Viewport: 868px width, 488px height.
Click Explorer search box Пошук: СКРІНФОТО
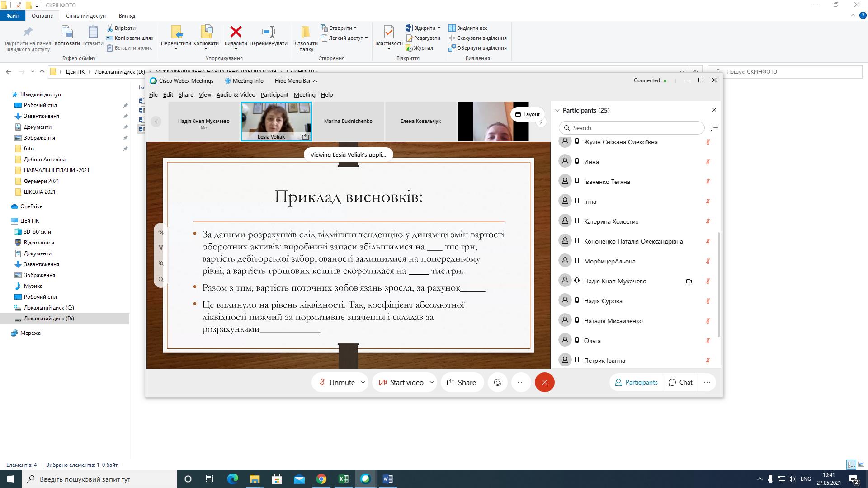pyautogui.click(x=785, y=71)
